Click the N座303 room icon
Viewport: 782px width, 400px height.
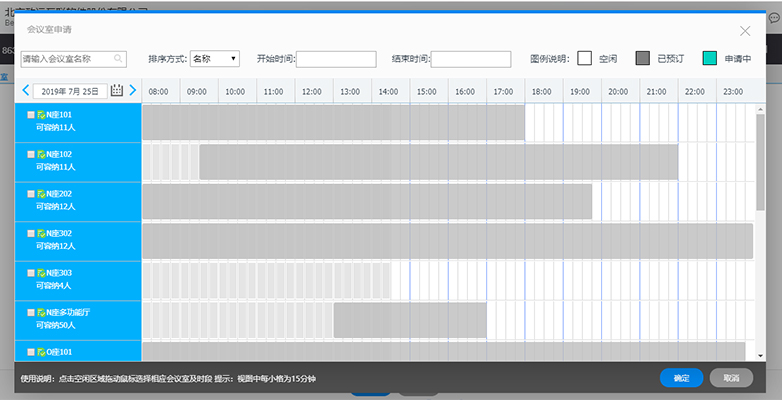point(41,273)
